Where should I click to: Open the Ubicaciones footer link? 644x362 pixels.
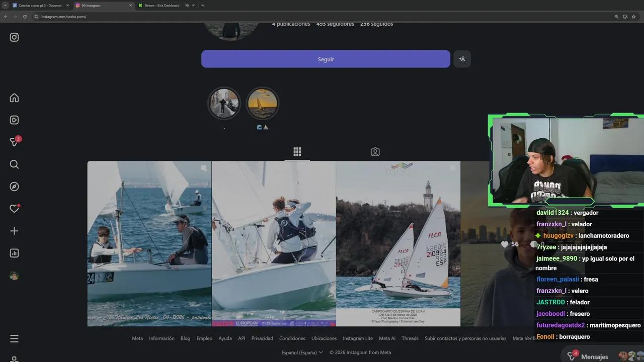(324, 338)
